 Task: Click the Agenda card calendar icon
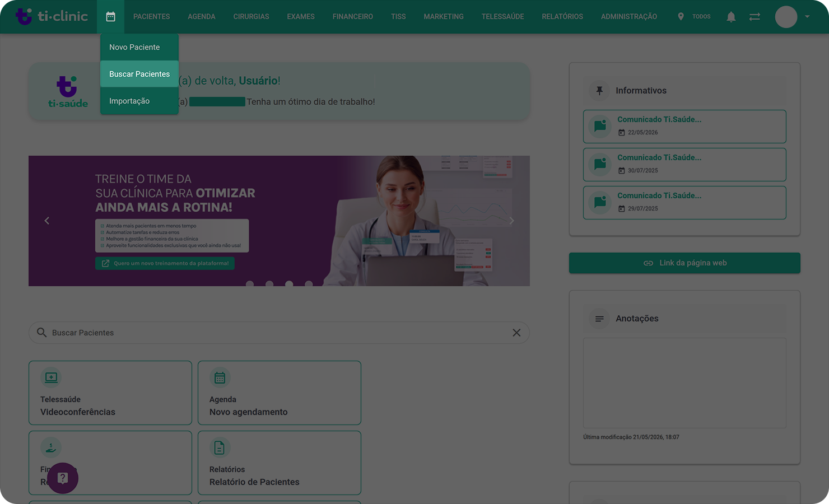tap(220, 377)
